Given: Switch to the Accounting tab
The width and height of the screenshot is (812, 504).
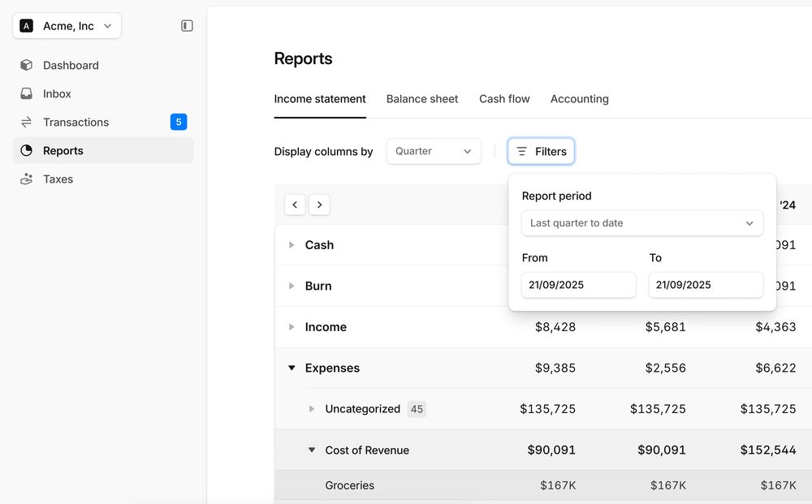Looking at the screenshot, I should [x=580, y=99].
